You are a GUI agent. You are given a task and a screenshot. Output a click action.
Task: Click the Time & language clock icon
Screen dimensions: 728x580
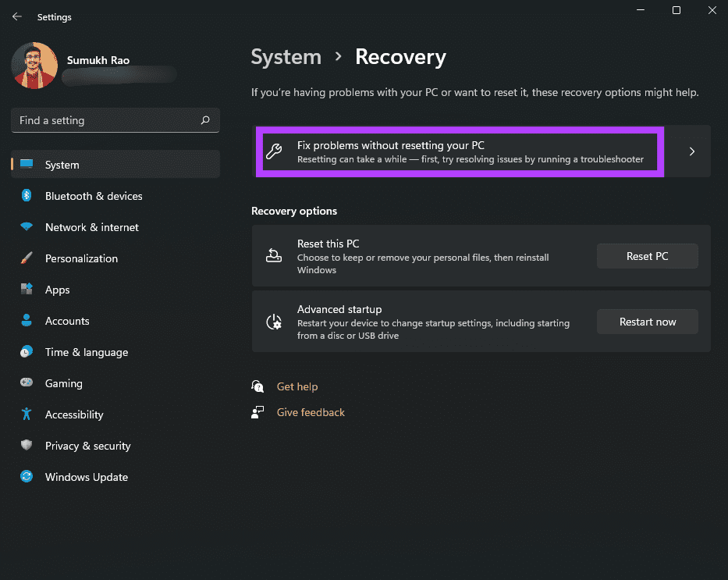click(x=27, y=351)
